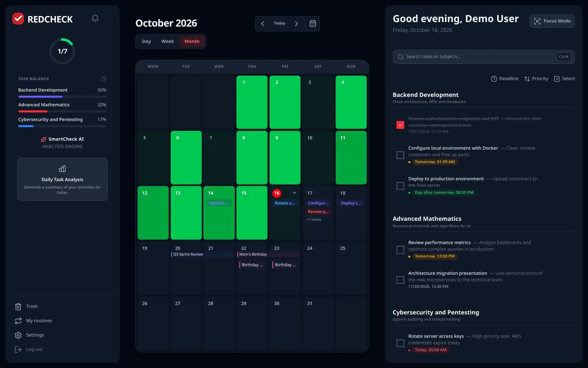Open 'Review p...' event on October 17
The width and height of the screenshot is (588, 368).
click(x=318, y=212)
